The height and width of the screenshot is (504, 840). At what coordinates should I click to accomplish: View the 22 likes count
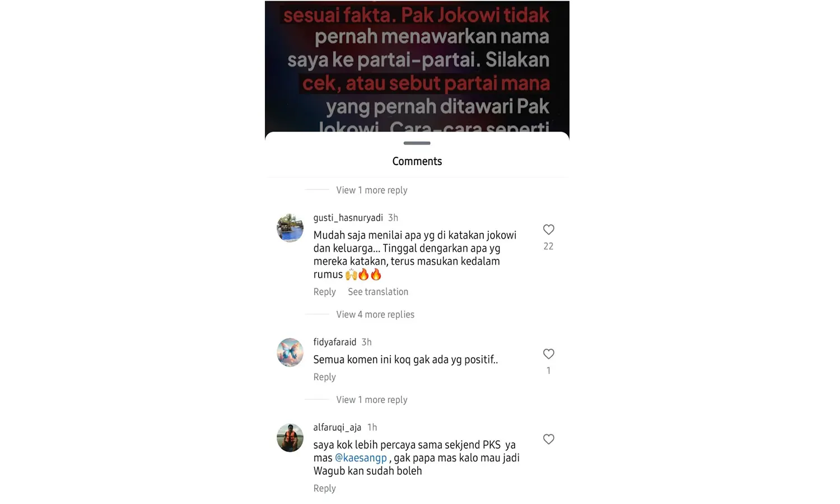[x=548, y=246]
